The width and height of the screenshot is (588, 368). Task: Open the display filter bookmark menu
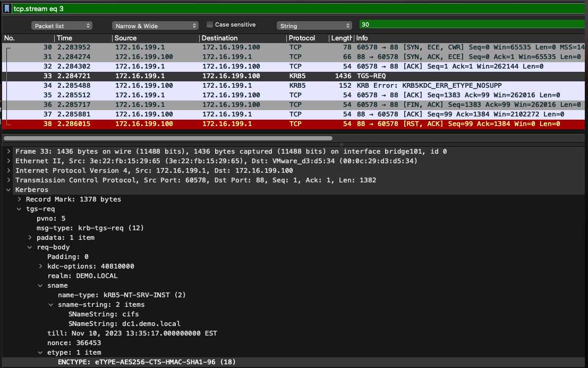pyautogui.click(x=5, y=9)
